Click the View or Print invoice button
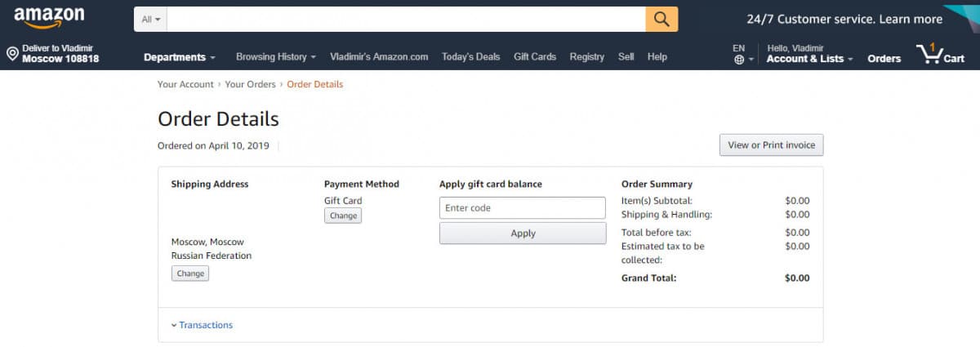This screenshot has height=347, width=980. [x=771, y=145]
